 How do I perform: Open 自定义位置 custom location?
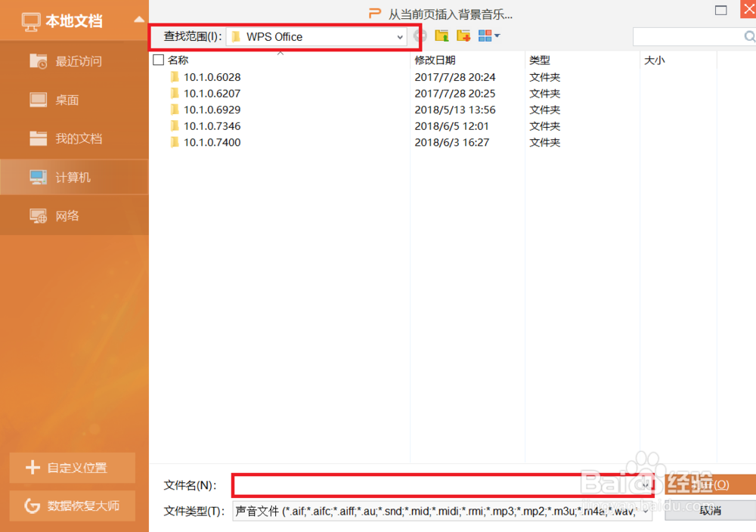[72, 468]
